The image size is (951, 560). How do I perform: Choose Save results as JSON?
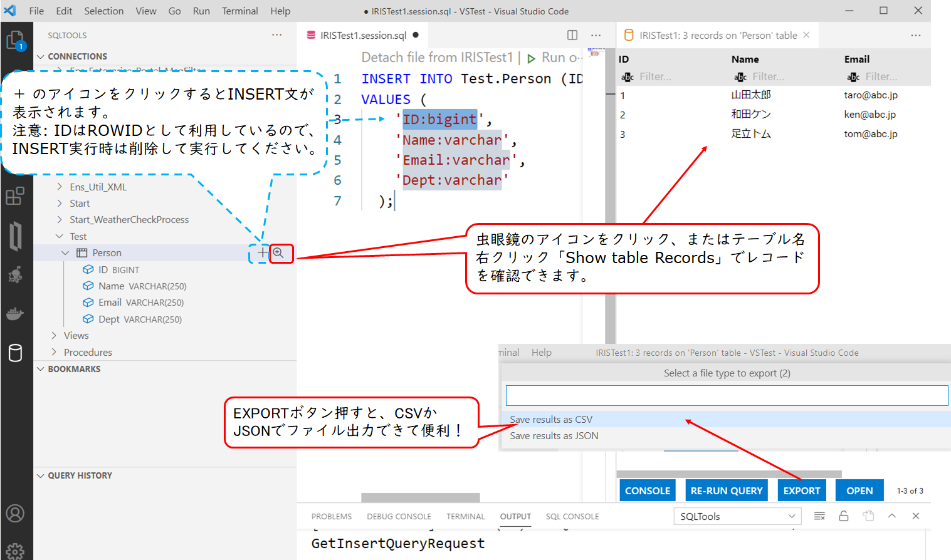click(x=725, y=435)
